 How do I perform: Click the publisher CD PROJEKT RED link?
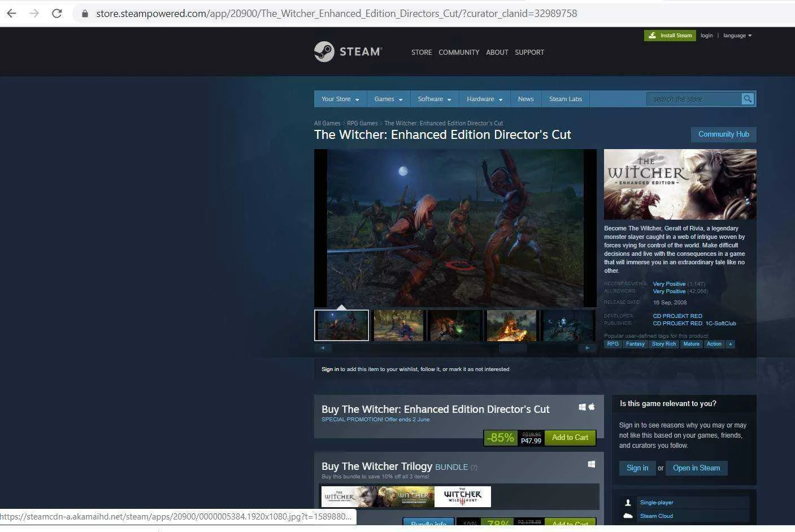coord(677,324)
